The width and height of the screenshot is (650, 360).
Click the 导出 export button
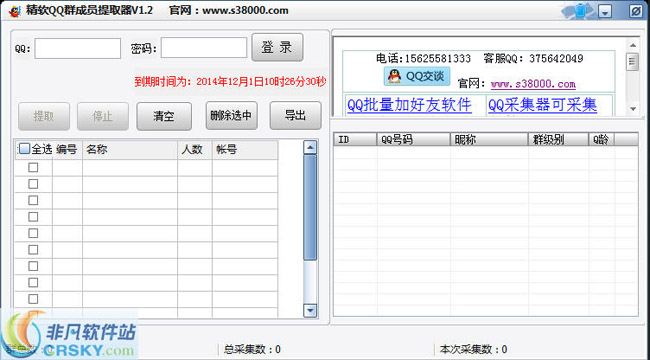(x=296, y=116)
